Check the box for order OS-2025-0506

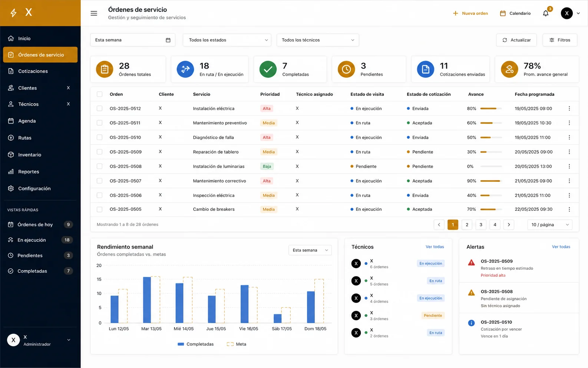pos(99,195)
